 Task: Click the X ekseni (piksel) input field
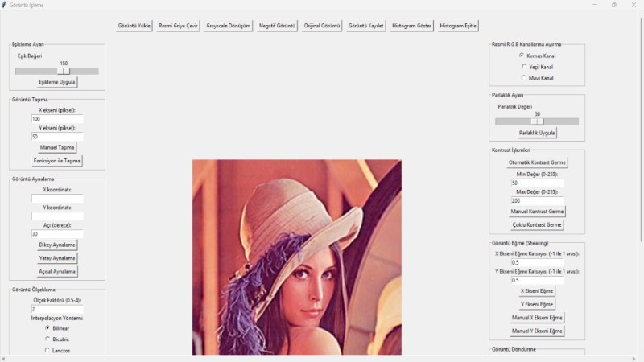[x=57, y=118]
